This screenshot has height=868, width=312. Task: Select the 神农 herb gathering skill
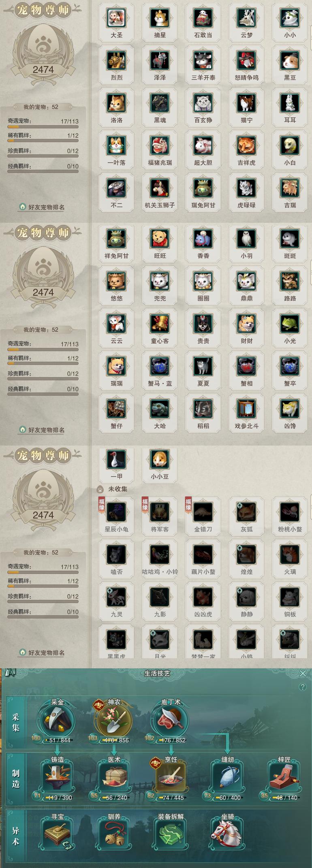point(114,721)
